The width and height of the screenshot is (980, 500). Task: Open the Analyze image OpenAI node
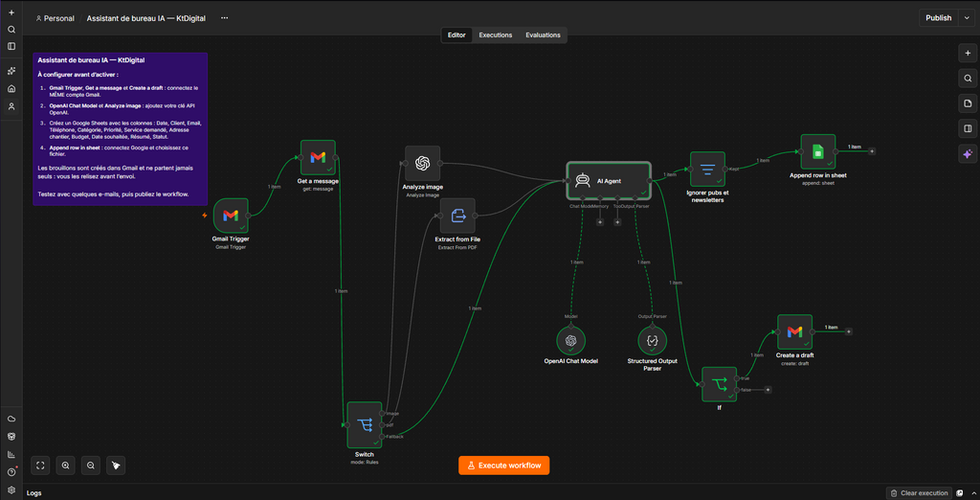coord(422,164)
